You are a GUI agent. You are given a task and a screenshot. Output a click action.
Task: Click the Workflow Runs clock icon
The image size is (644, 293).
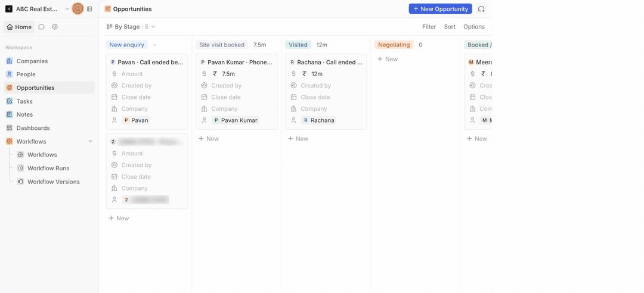pyautogui.click(x=20, y=169)
